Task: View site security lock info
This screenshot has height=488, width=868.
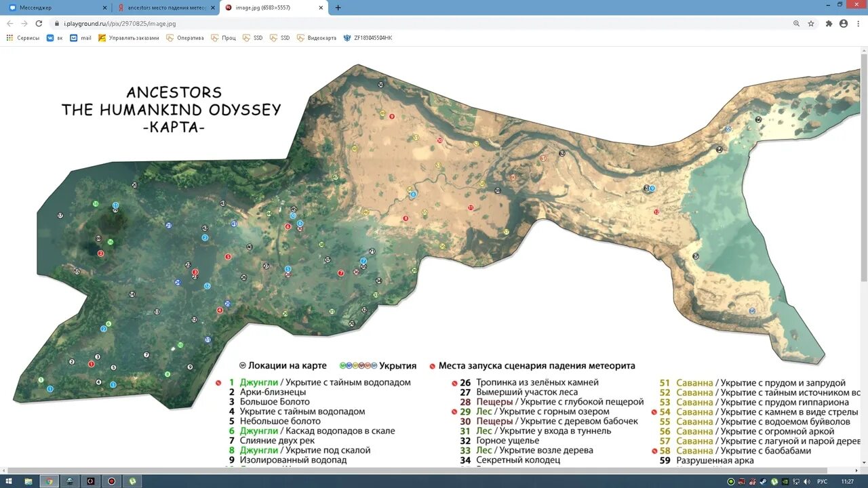Action: [x=57, y=23]
